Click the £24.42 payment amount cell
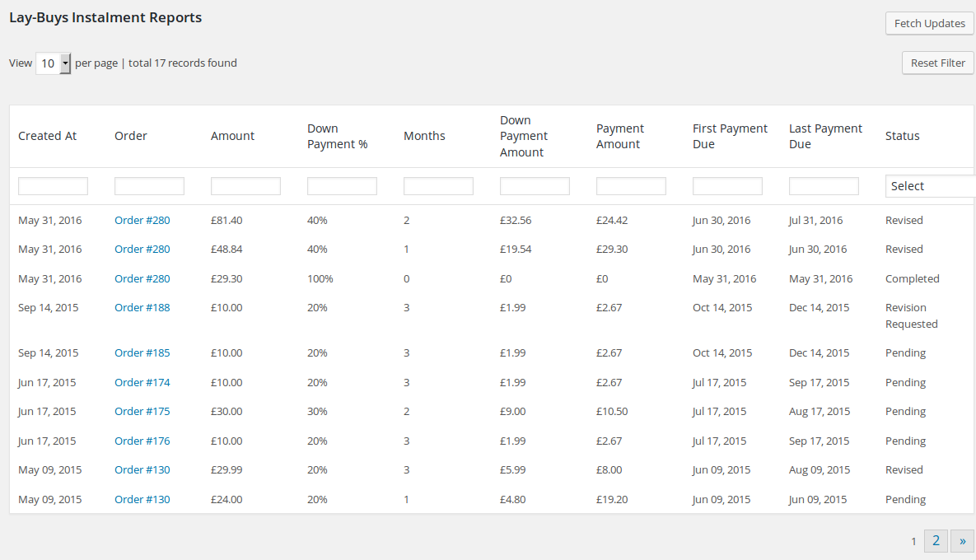 612,220
